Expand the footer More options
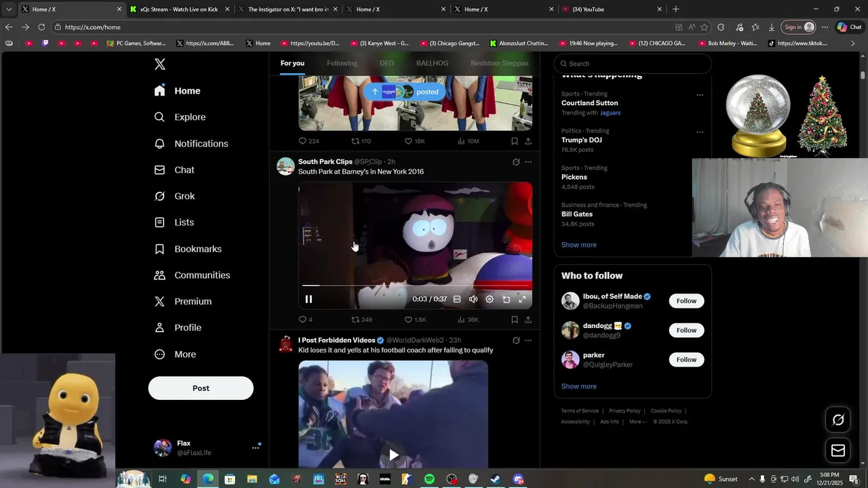 [x=637, y=422]
